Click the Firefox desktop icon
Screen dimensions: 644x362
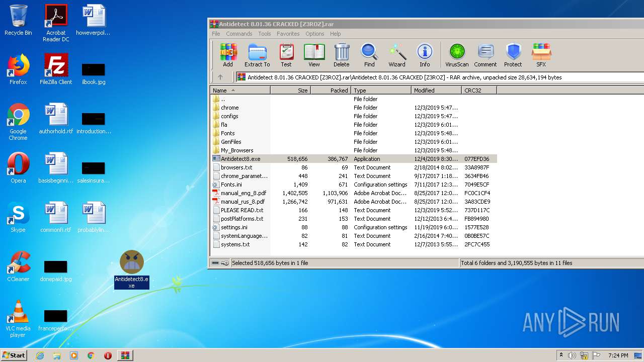pyautogui.click(x=18, y=69)
